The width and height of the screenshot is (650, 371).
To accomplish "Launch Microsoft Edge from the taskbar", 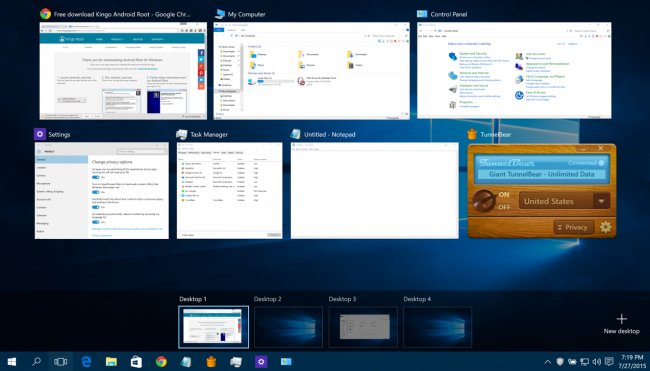I will (86, 361).
